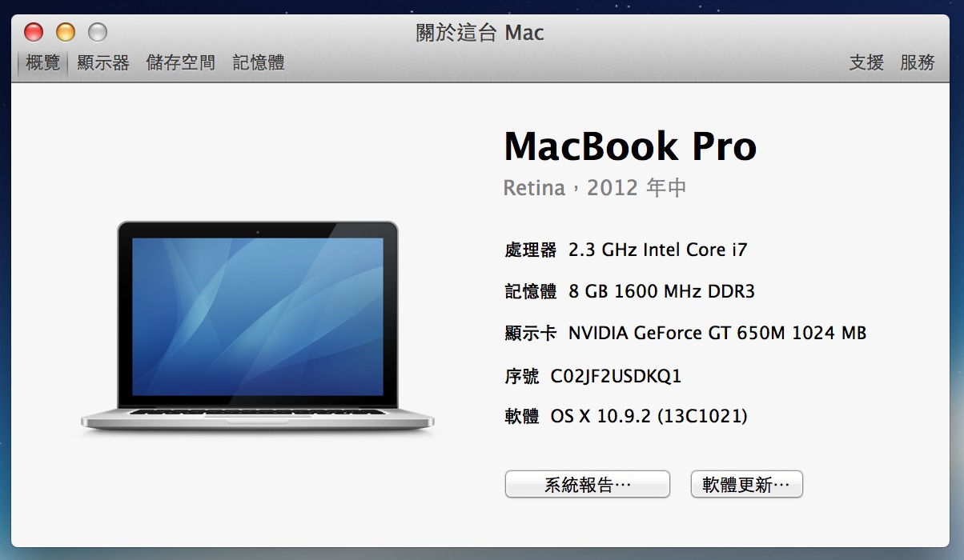The image size is (964, 560).
Task: Click the MacBook Pro model title
Action: 630,146
